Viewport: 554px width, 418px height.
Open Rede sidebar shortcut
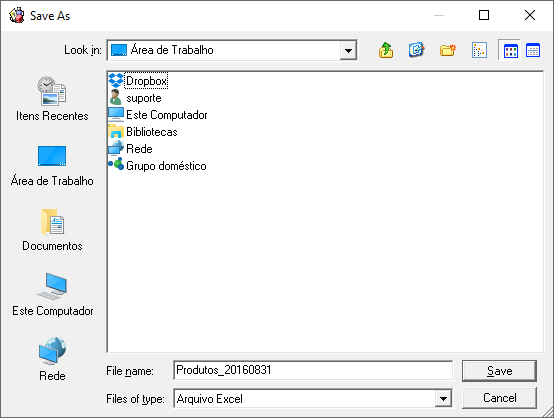pos(52,359)
